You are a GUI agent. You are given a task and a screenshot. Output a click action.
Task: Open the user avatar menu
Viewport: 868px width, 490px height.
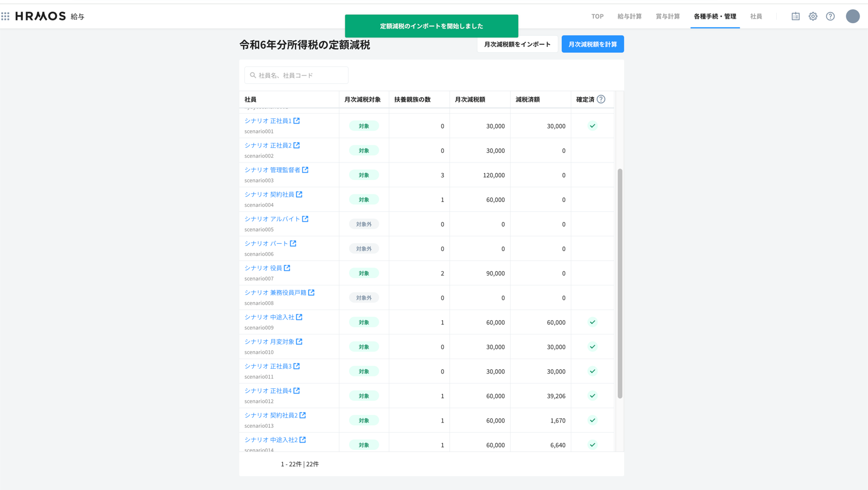point(852,16)
